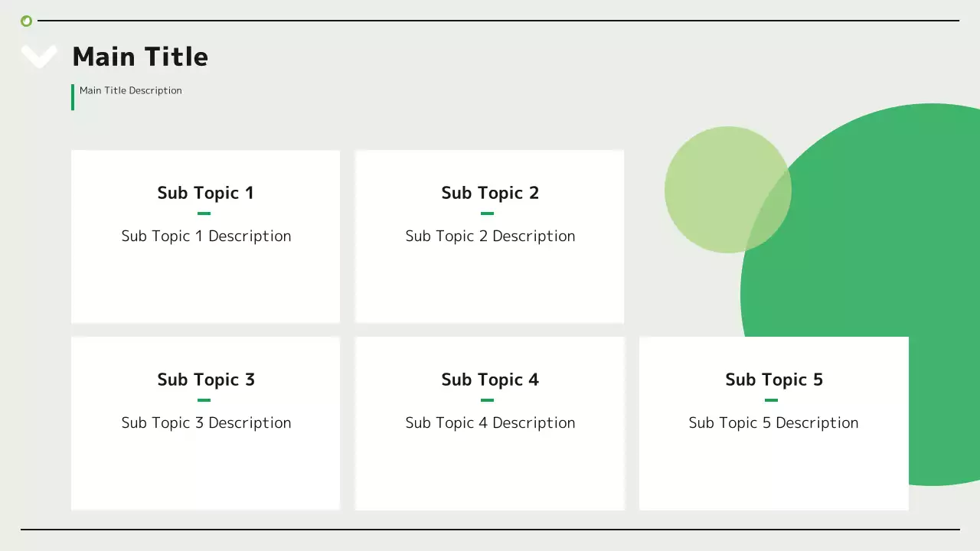This screenshot has height=551, width=980.
Task: Click the Main Title heading text
Action: [x=140, y=57]
